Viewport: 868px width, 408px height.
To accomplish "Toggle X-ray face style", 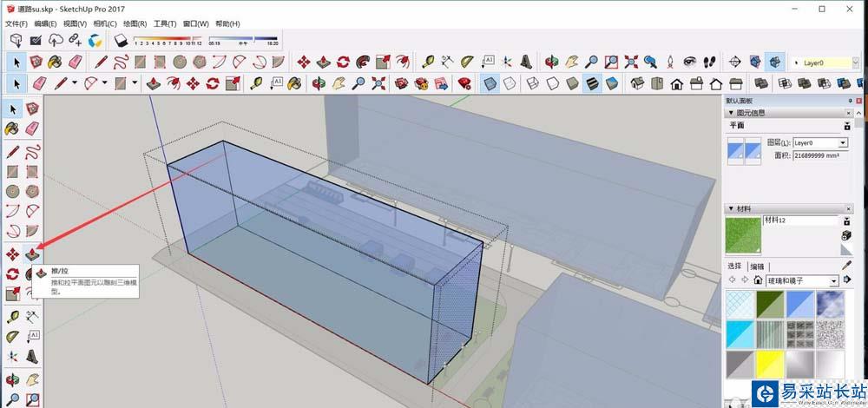I will tap(490, 83).
